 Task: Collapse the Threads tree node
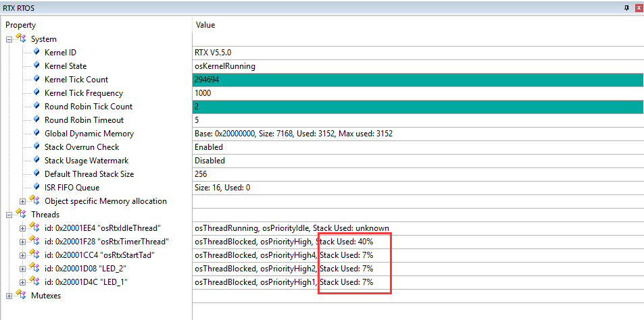[9, 215]
